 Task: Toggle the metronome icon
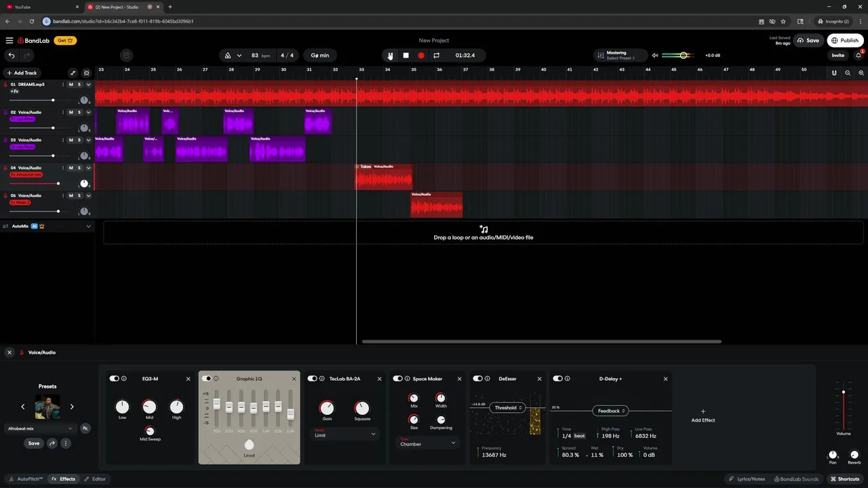pyautogui.click(x=228, y=56)
